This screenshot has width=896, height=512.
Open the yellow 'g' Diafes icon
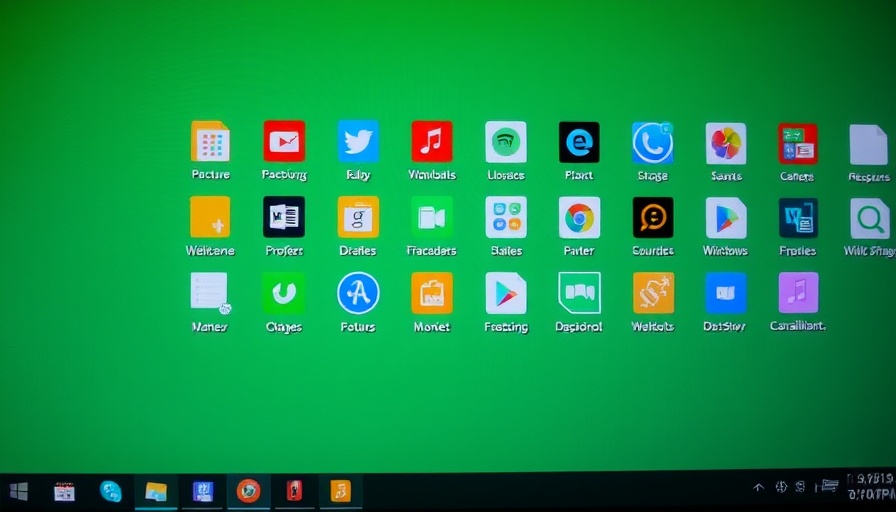[358, 217]
